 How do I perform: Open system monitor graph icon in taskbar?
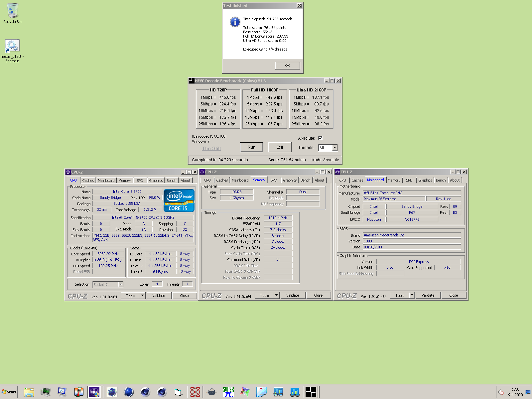(46, 392)
